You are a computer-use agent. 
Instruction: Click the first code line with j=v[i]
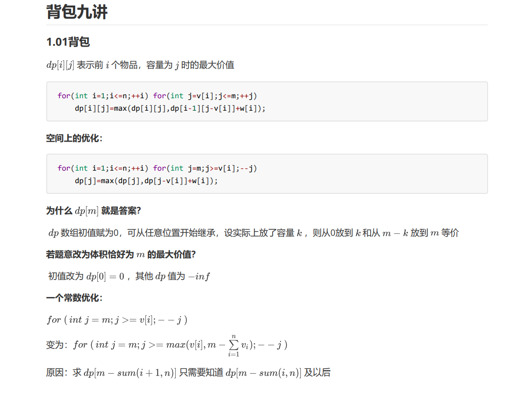point(157,96)
